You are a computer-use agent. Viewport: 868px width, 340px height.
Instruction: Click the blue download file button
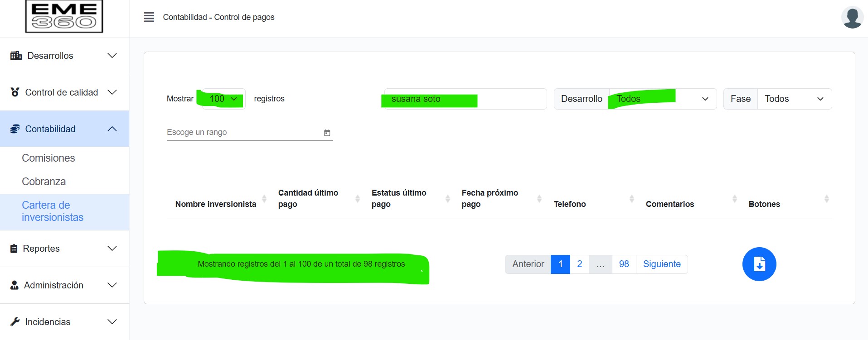[759, 264]
